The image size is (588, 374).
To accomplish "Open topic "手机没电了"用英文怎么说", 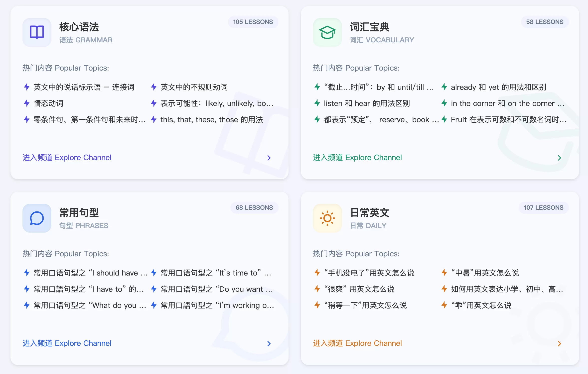I will coord(369,273).
